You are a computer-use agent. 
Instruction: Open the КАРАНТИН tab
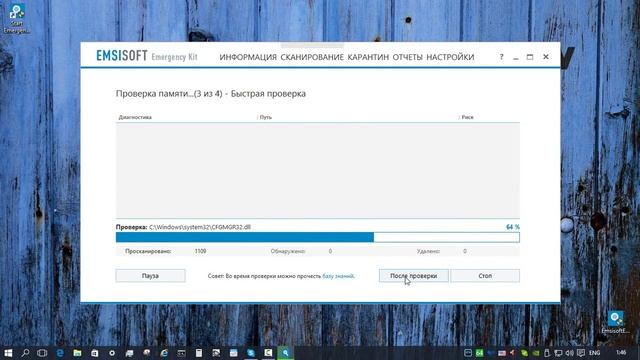368,57
